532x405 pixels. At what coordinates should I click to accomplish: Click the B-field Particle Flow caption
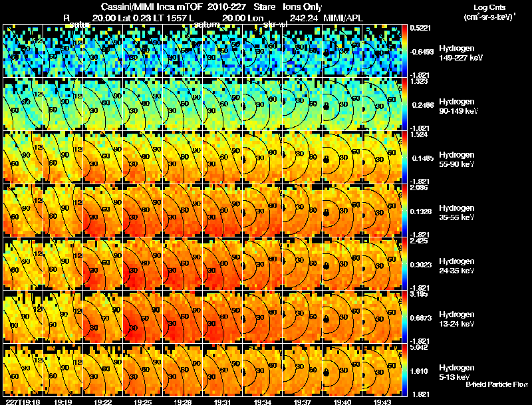tap(497, 384)
